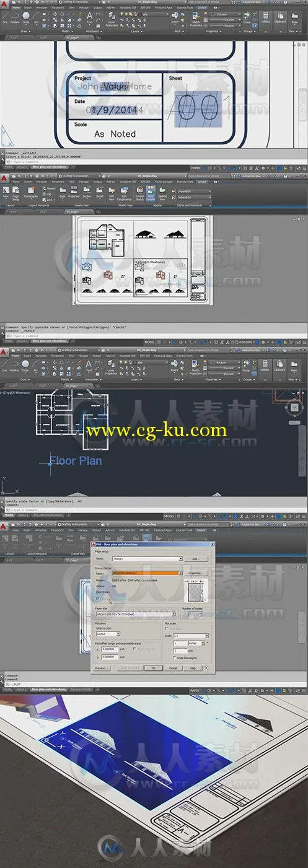
Task: Switch to View tab in 06_Begin window
Action: coord(70,356)
